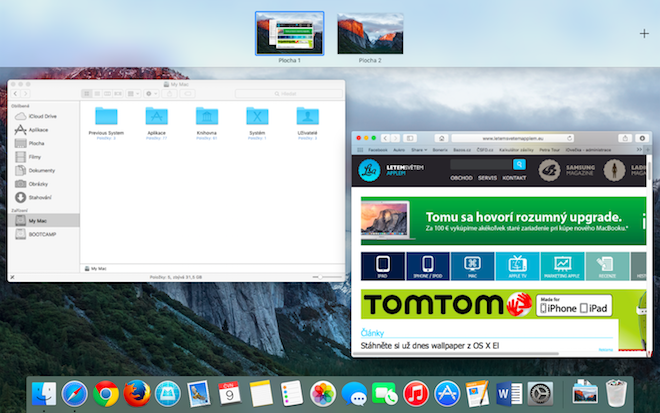
Task: Open Share dropdown in Safari favorites bar
Action: pyautogui.click(x=419, y=150)
